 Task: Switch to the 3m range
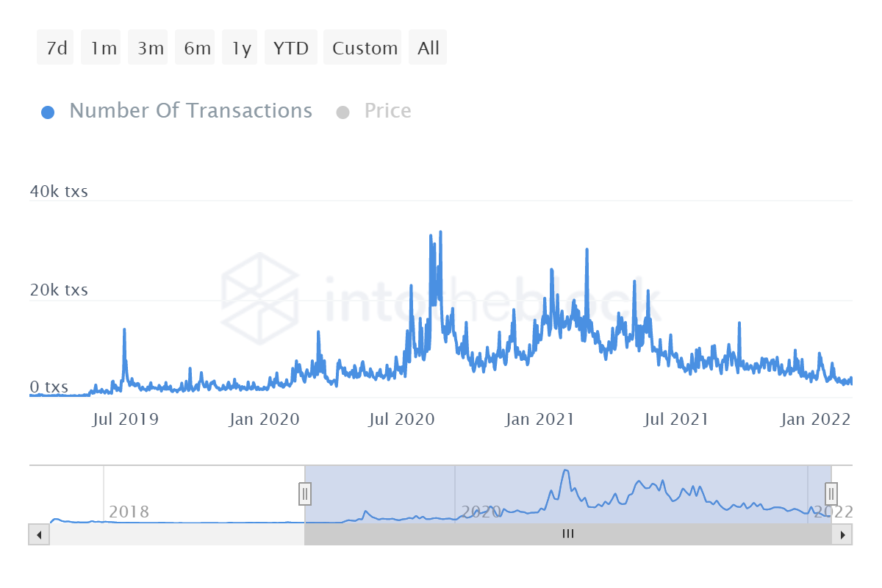149,49
